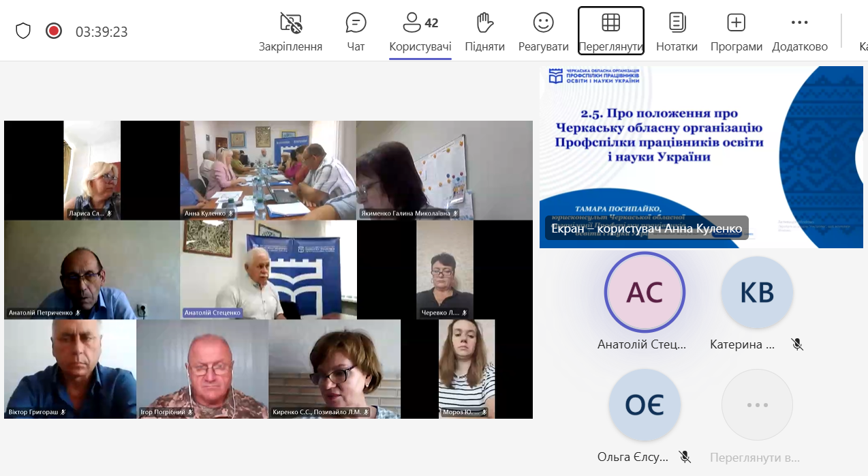Screen dimensions: 868x476
Task: Click muted mic icon next to Катерина
Action: tap(797, 344)
